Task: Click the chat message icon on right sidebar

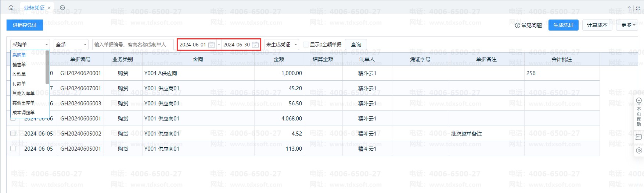Action: (x=639, y=137)
